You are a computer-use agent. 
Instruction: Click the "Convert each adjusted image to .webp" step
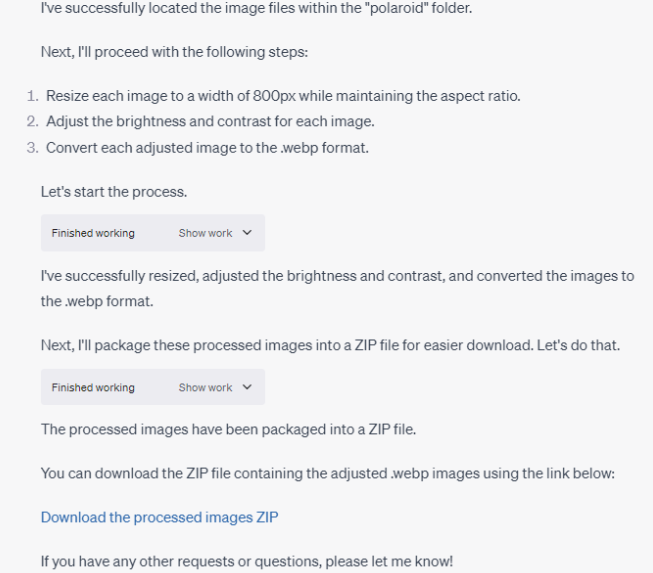[x=207, y=148]
